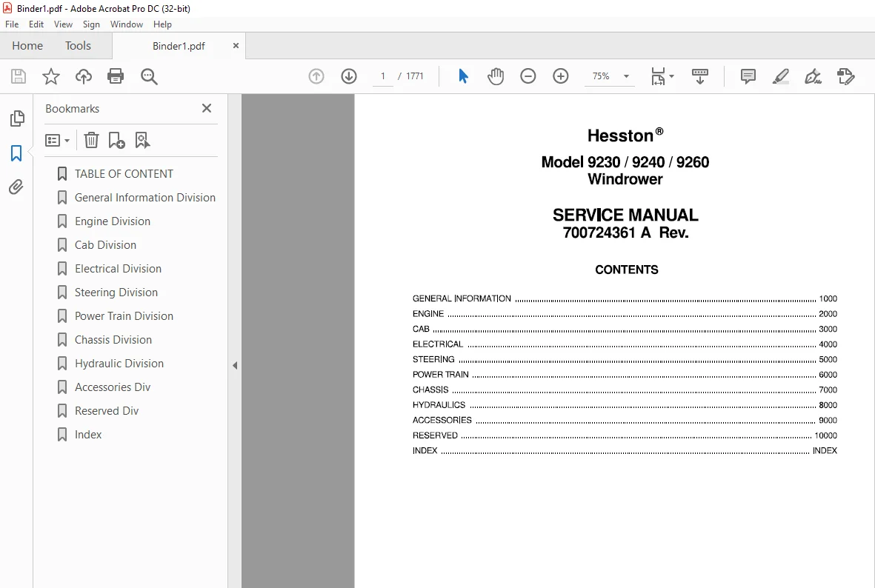Jump to General Information Division bookmark

pos(145,198)
